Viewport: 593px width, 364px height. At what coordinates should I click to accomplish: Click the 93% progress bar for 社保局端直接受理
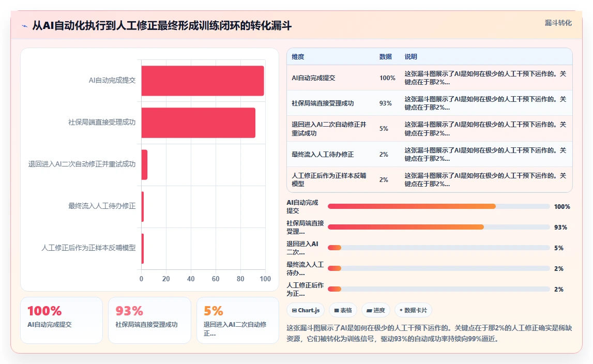pos(439,227)
